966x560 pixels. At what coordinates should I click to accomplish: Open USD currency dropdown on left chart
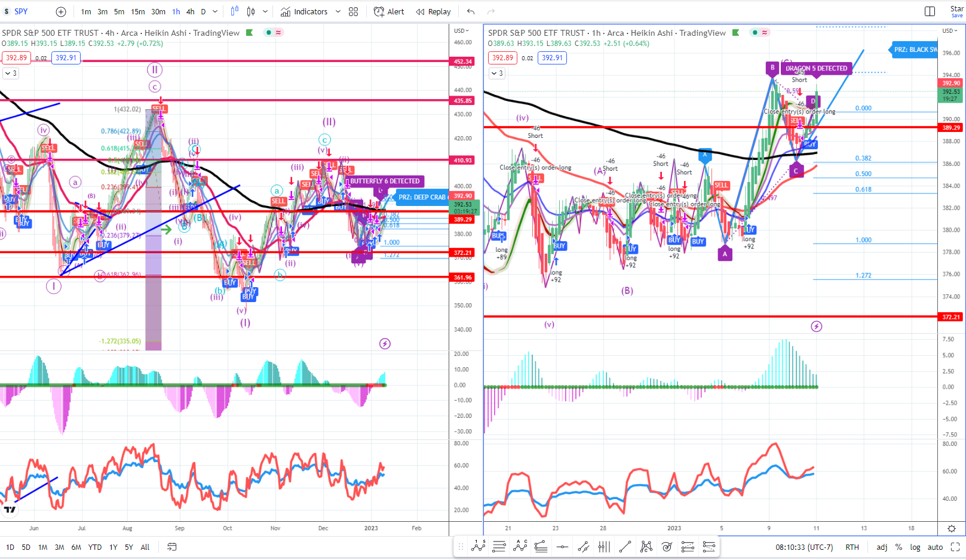(x=461, y=30)
